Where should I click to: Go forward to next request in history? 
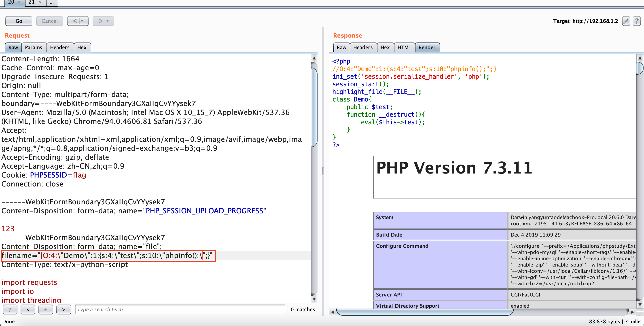(x=100, y=21)
